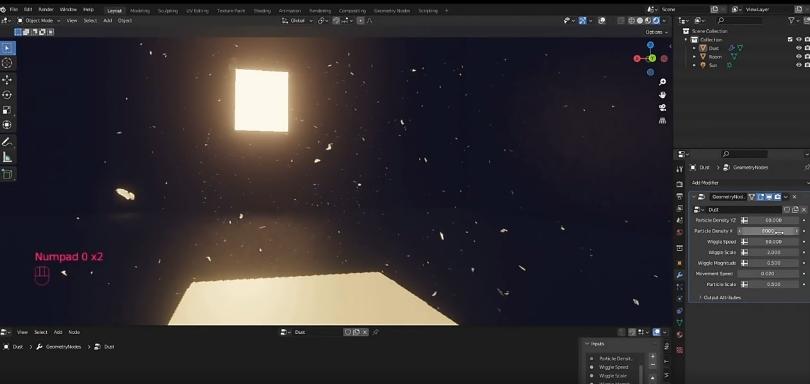Image resolution: width=810 pixels, height=384 pixels.
Task: Click Wiggle Scale value field
Action: [773, 252]
